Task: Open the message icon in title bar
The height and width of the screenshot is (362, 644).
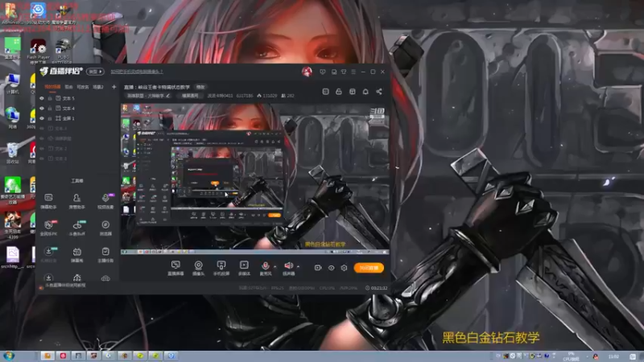Action: [x=323, y=72]
